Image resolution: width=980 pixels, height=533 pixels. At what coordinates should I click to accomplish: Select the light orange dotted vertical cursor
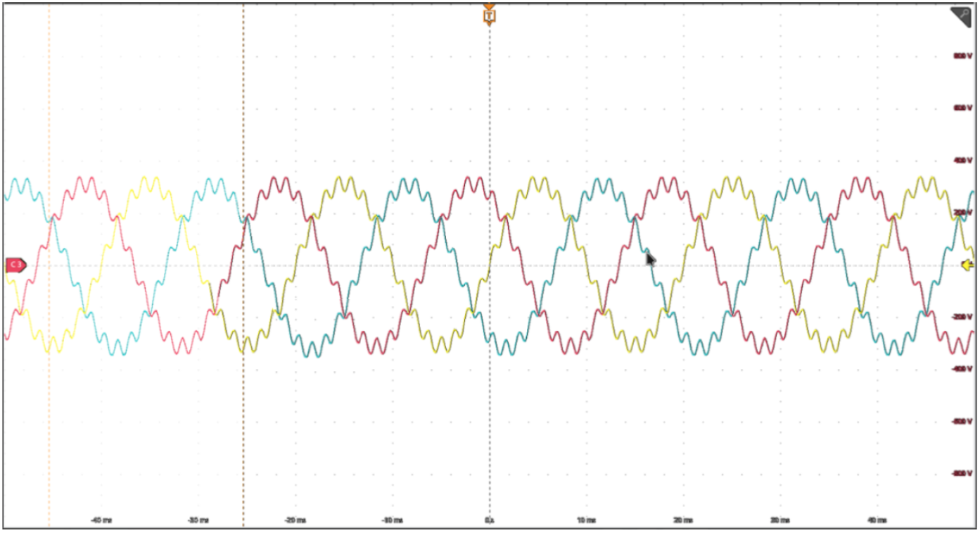tap(49, 422)
